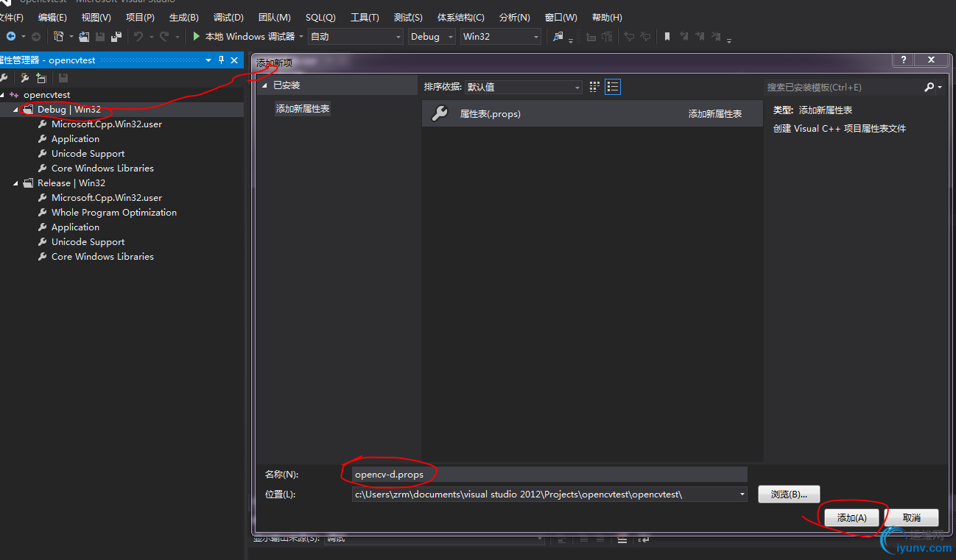Select the 添加新属性表 category
The height and width of the screenshot is (560, 956).
(x=303, y=109)
